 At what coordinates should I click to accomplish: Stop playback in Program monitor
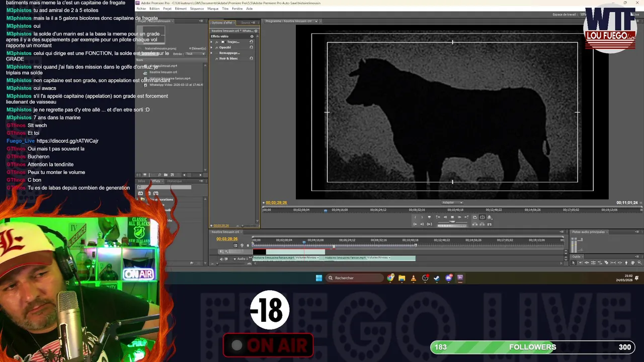(452, 217)
